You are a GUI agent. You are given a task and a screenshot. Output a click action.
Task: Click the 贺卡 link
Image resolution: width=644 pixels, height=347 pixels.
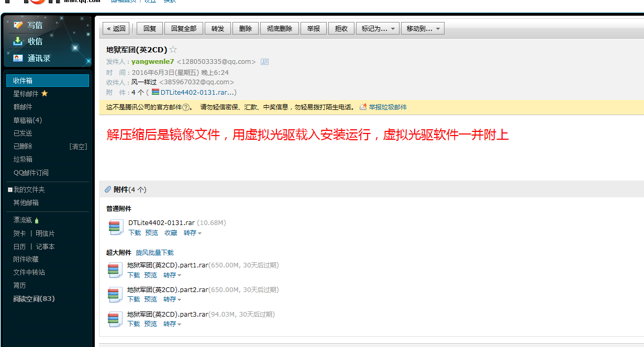(19, 233)
